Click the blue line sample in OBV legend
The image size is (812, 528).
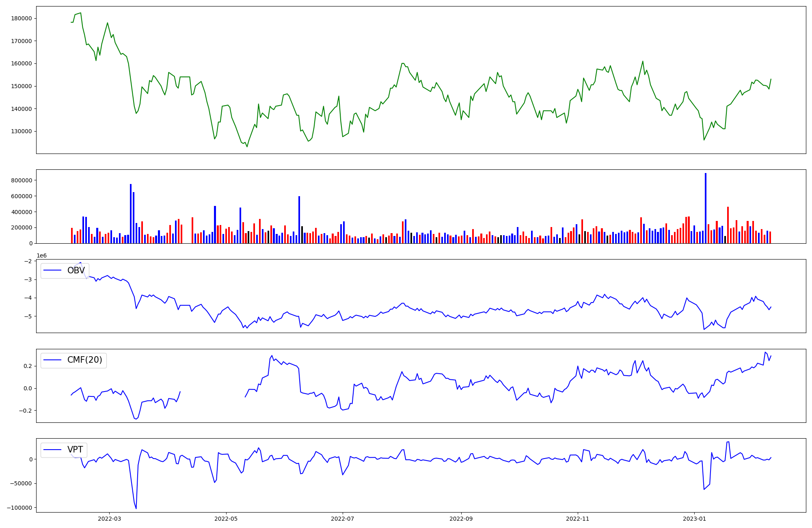(52, 270)
